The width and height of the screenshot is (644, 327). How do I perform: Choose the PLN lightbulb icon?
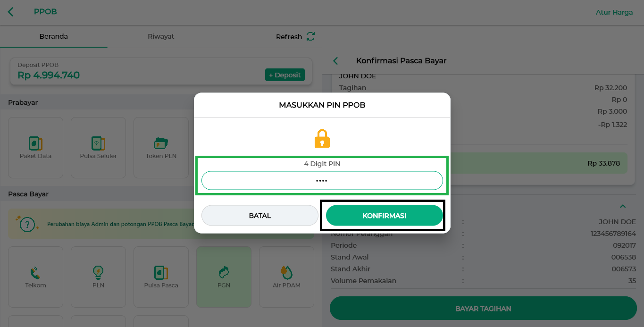(98, 277)
